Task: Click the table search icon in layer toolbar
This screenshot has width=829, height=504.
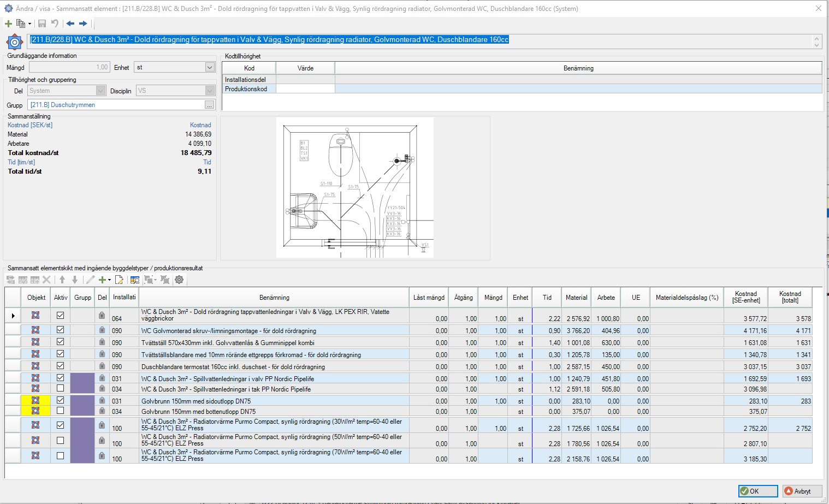Action: [134, 280]
